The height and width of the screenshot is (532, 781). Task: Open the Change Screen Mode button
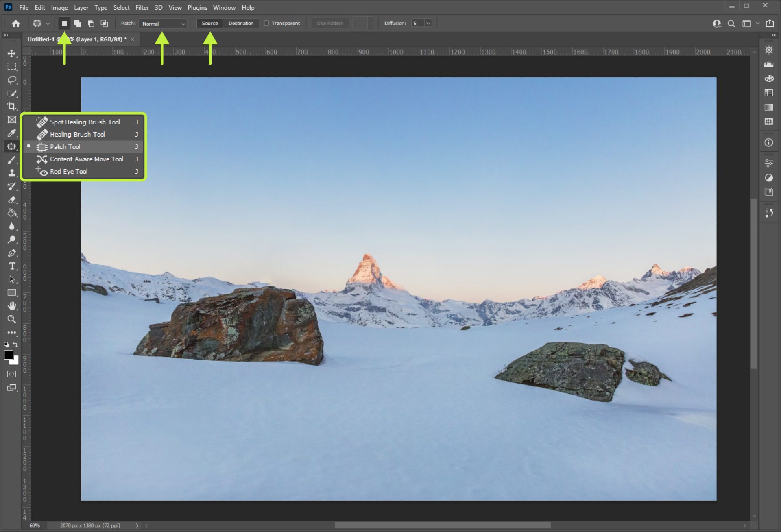tap(12, 388)
